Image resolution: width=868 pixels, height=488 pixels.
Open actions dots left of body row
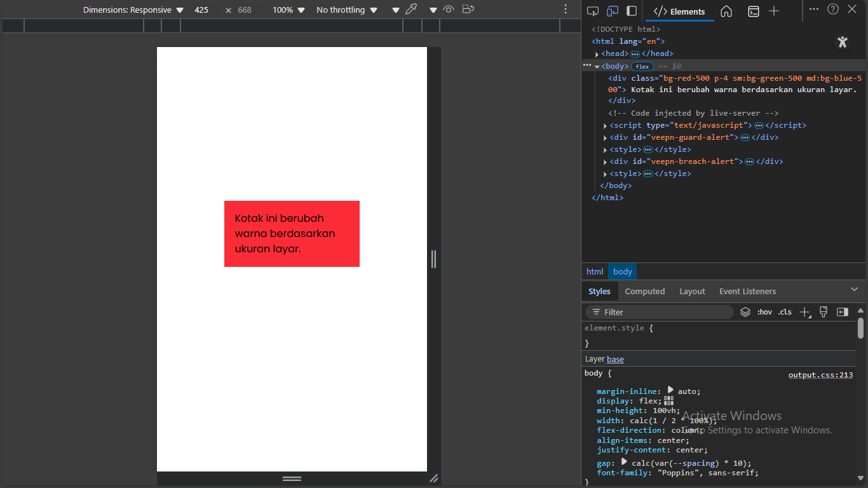587,65
